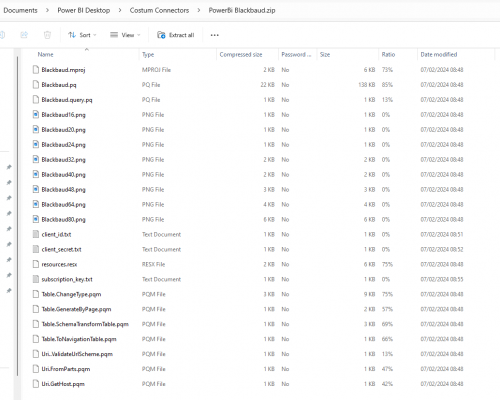The width and height of the screenshot is (500, 400).
Task: Click the Blackbaud.pq file name
Action: [59, 85]
